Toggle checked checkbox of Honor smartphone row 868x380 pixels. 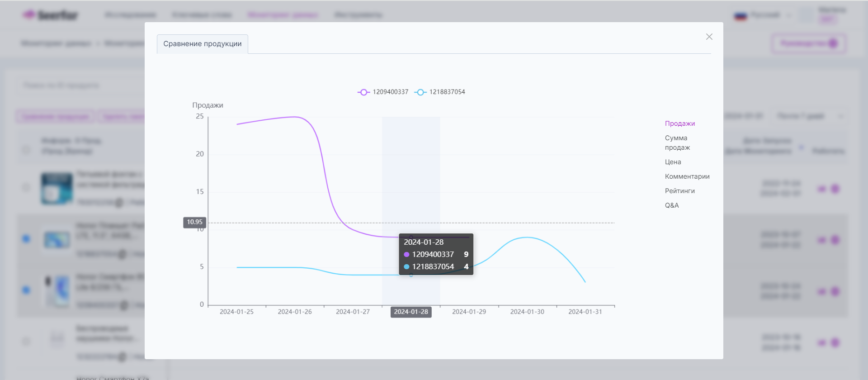pyautogui.click(x=26, y=290)
